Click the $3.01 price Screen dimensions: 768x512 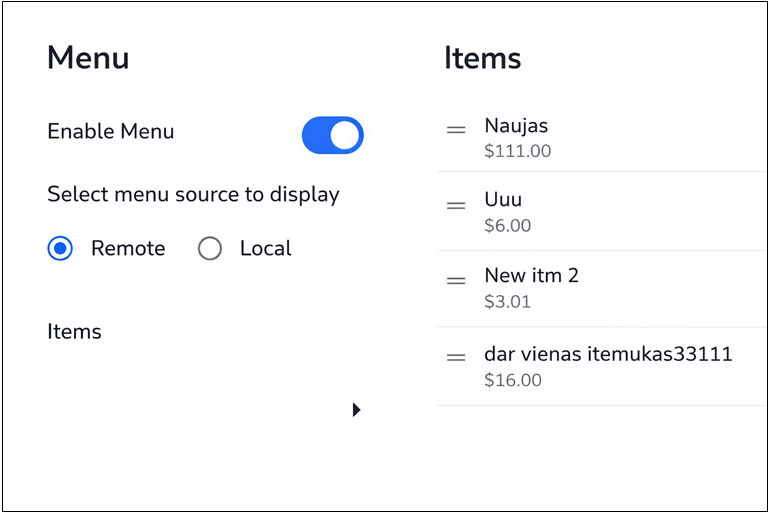pyautogui.click(x=507, y=302)
